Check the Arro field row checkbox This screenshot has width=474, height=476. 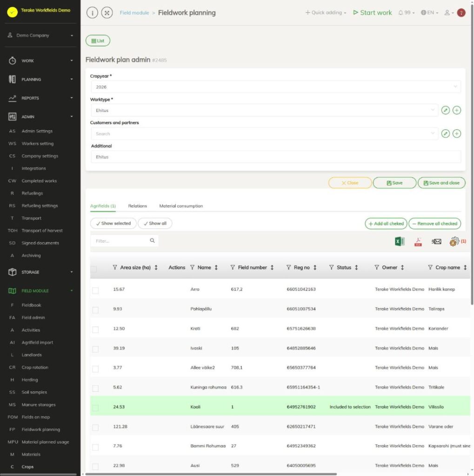tap(95, 291)
